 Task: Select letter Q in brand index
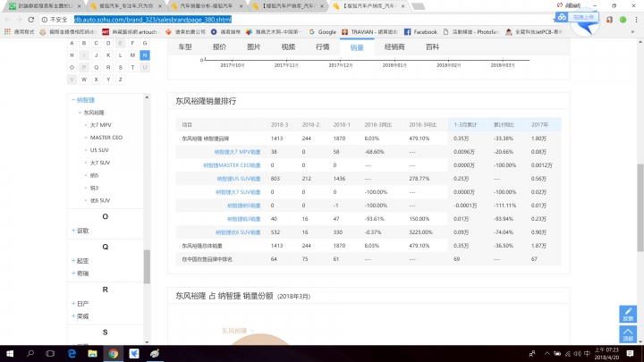pos(96,67)
